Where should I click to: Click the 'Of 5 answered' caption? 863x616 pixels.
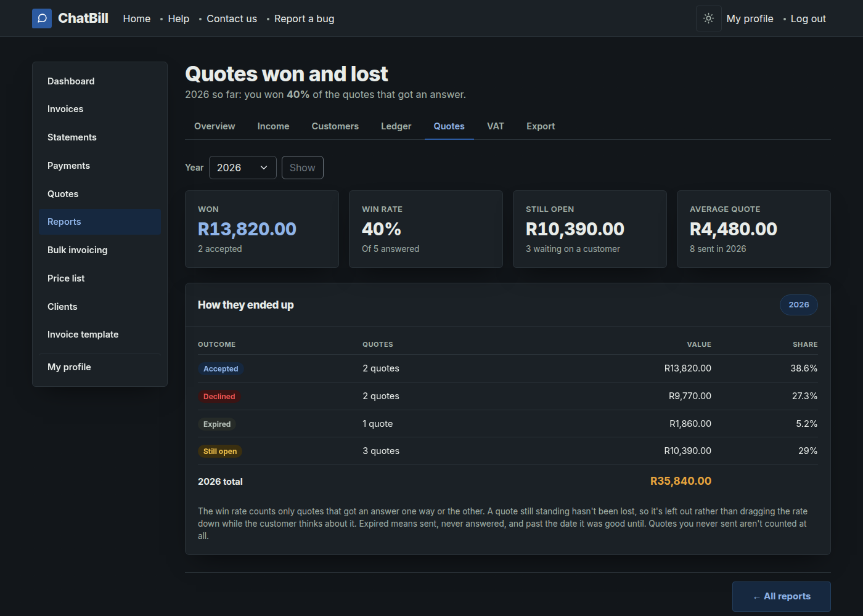click(x=390, y=249)
